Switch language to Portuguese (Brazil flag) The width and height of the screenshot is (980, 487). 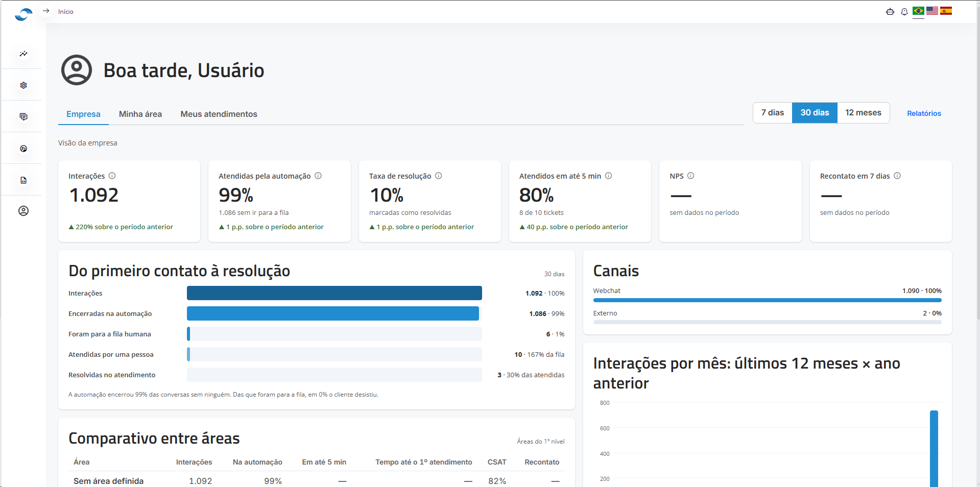(x=918, y=11)
